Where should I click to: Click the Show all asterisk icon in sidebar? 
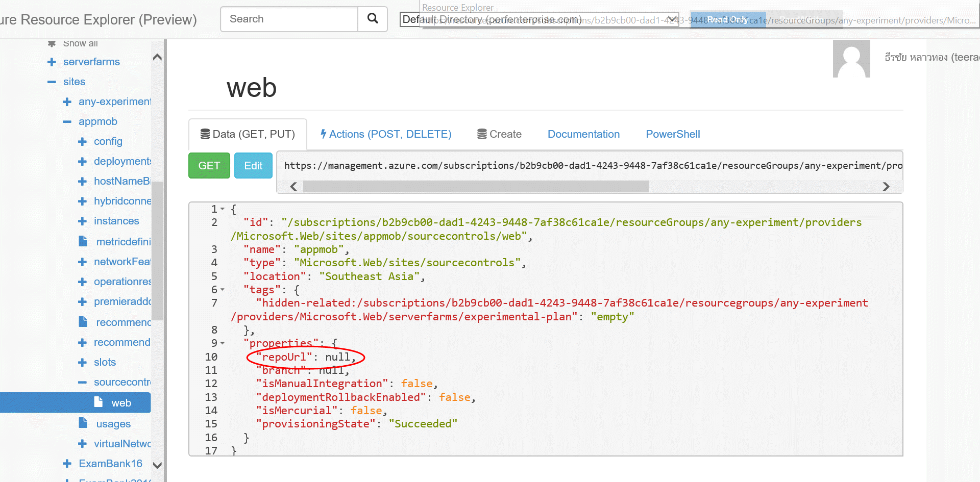click(x=51, y=43)
